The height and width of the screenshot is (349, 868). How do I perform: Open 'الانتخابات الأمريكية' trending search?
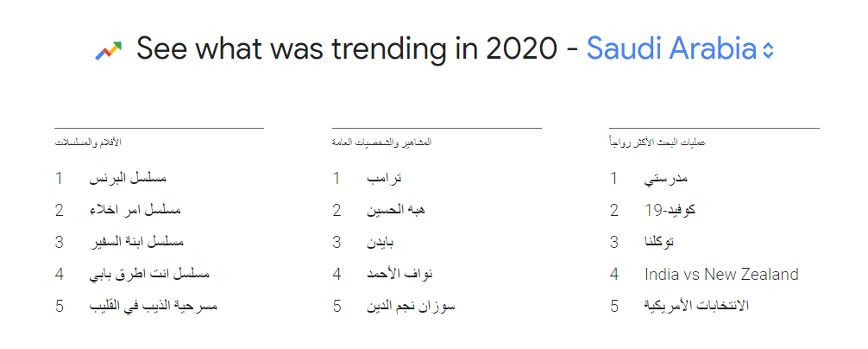click(697, 306)
